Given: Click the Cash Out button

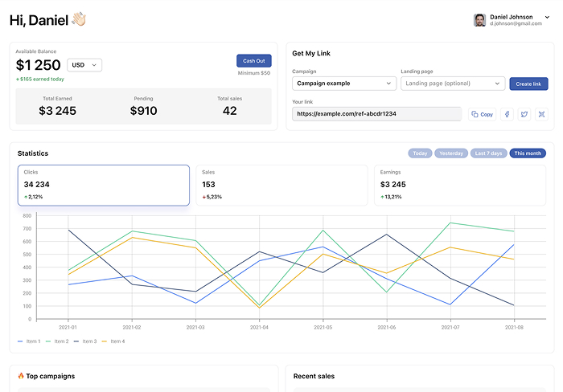Looking at the screenshot, I should (x=254, y=60).
